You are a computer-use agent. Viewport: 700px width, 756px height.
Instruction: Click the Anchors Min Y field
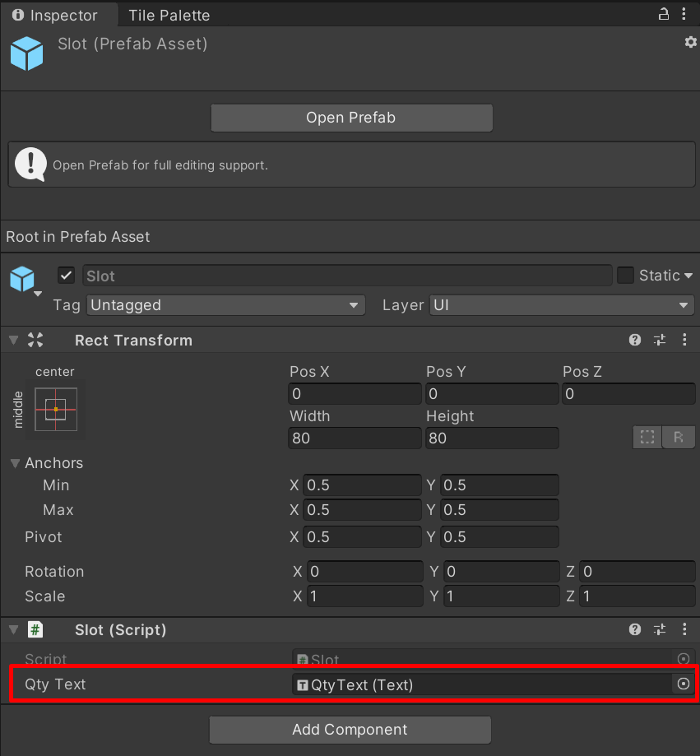point(499,485)
